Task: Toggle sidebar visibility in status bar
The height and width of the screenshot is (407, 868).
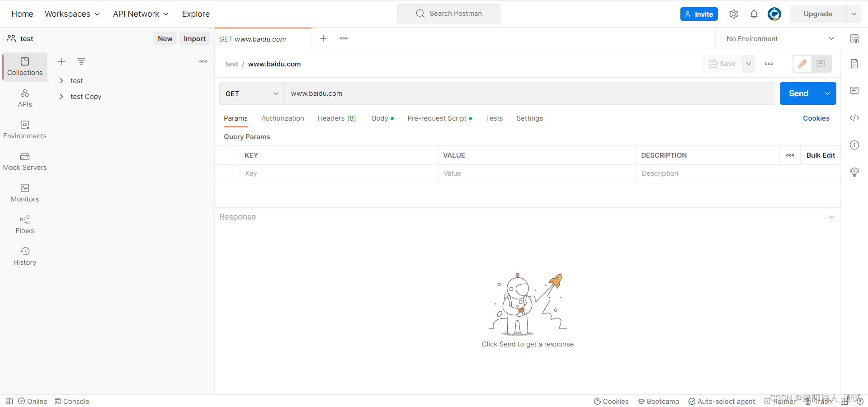Action: [9, 401]
